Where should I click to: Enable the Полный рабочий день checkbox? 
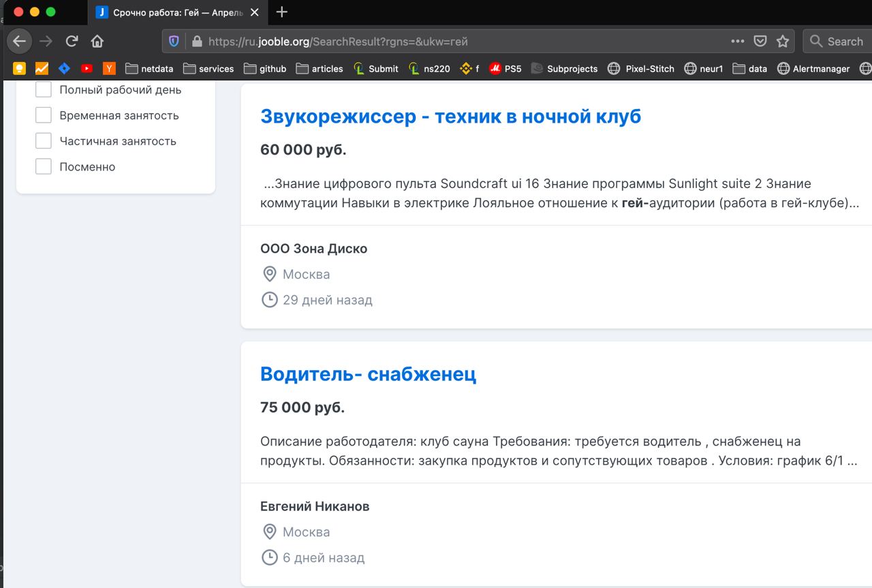tap(44, 90)
